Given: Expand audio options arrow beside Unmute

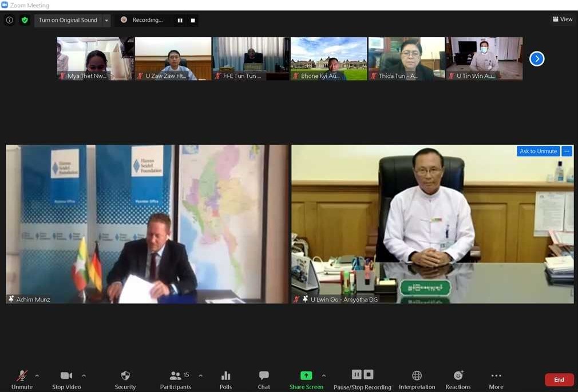Looking at the screenshot, I should (x=37, y=375).
